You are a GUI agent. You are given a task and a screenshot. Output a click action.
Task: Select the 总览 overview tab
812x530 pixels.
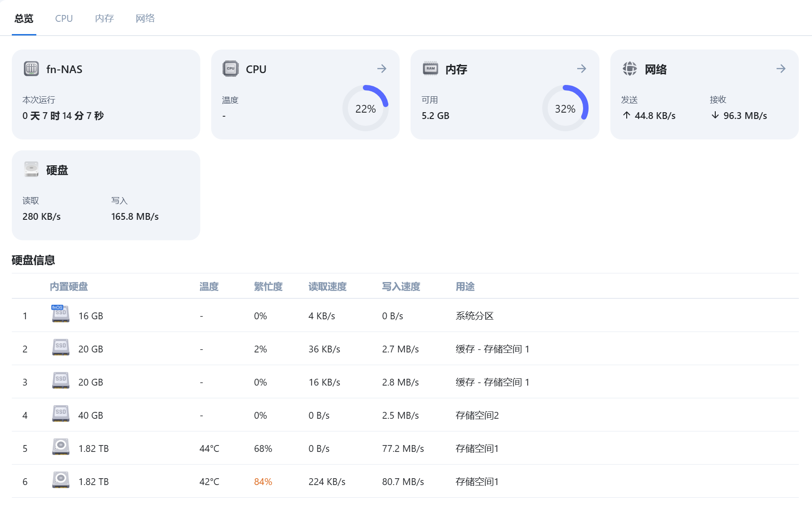coord(24,18)
